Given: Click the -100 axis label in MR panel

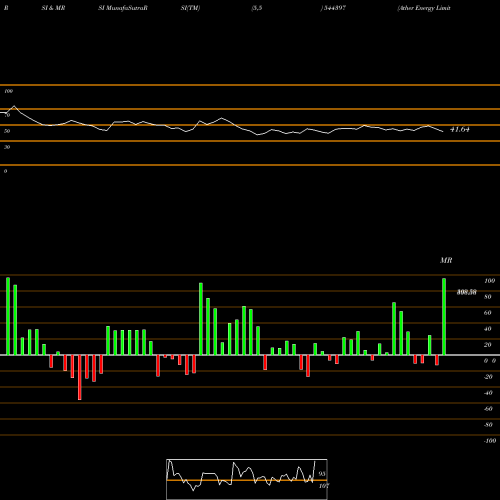Looking at the screenshot, I should (490, 441).
